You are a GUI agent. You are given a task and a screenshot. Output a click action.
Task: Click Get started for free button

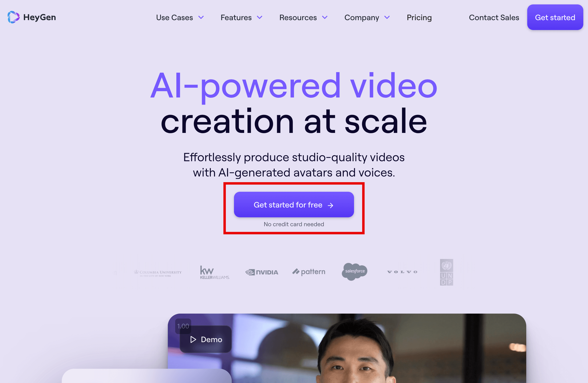[x=294, y=204]
